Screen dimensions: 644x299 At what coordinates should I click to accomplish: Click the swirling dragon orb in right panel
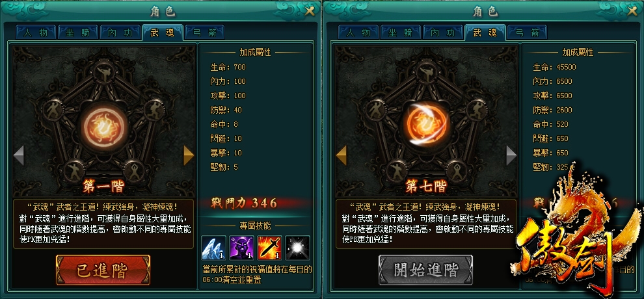(426, 123)
